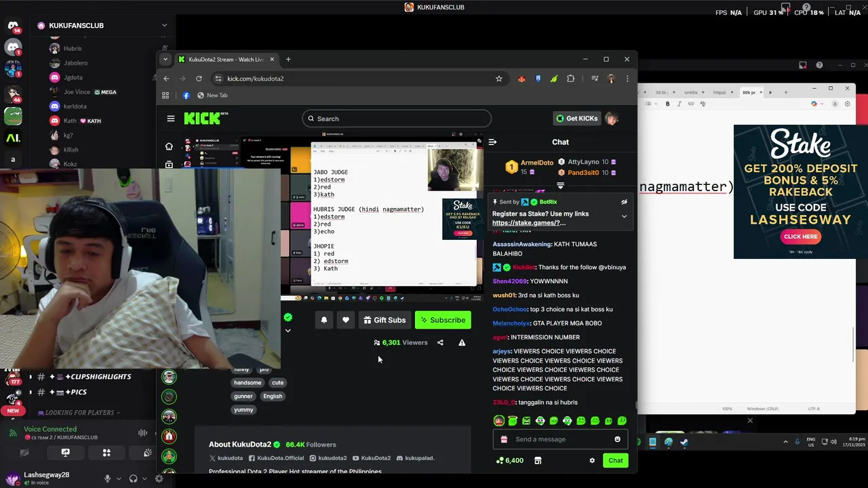Viewport: 868px width, 488px height.
Task: Click the gift icon in message box
Action: (x=503, y=439)
